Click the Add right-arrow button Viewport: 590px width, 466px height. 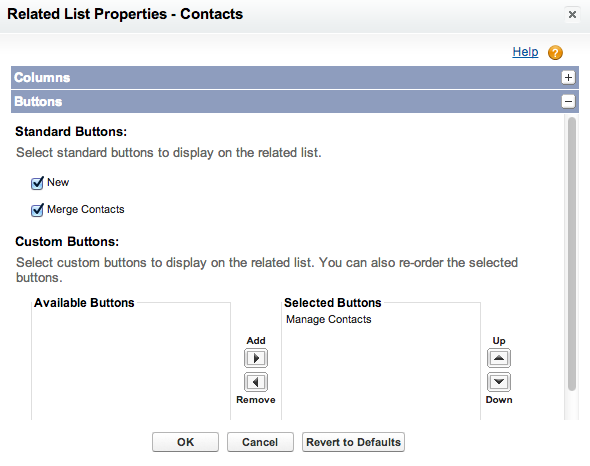click(256, 358)
